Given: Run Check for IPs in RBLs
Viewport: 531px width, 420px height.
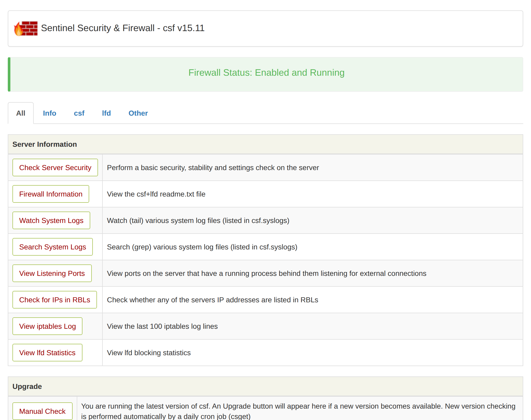Looking at the screenshot, I should pyautogui.click(x=55, y=300).
